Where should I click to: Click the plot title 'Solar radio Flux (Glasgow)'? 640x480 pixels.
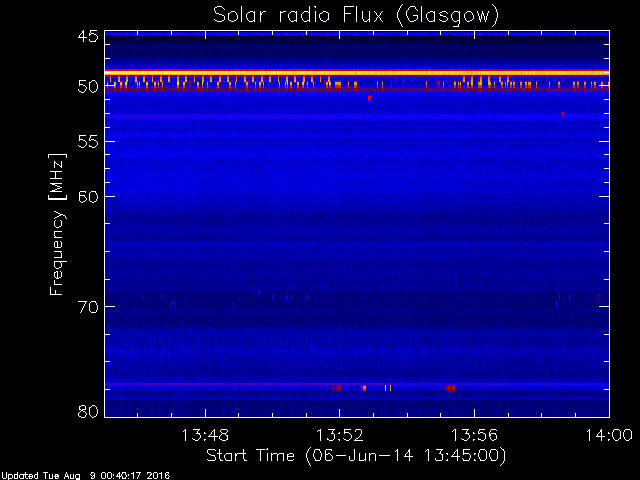pos(356,16)
